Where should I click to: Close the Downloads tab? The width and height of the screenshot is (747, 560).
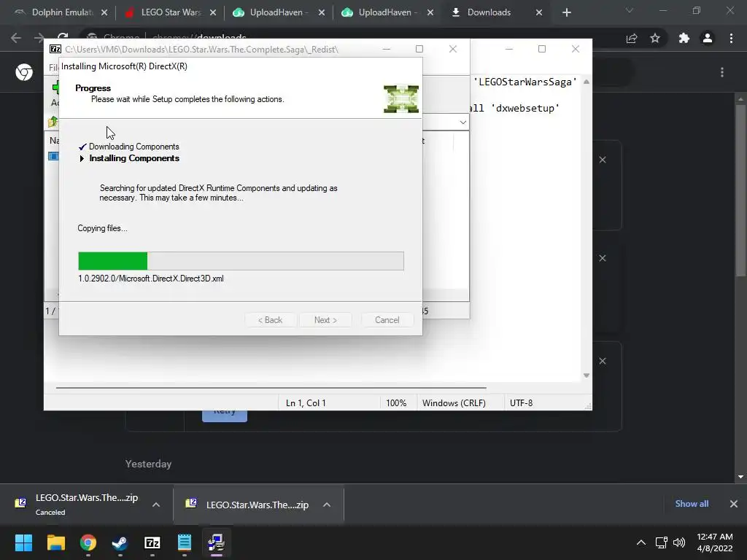click(539, 13)
